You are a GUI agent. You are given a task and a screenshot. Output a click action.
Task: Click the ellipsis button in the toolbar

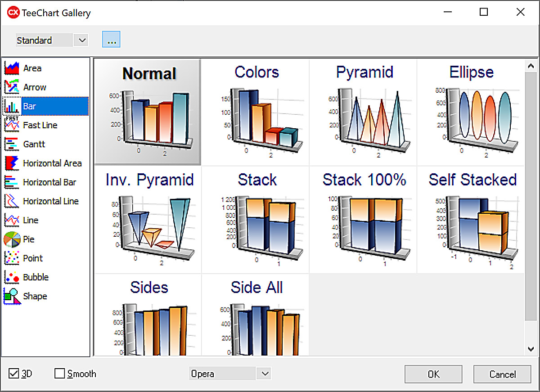[x=111, y=40]
